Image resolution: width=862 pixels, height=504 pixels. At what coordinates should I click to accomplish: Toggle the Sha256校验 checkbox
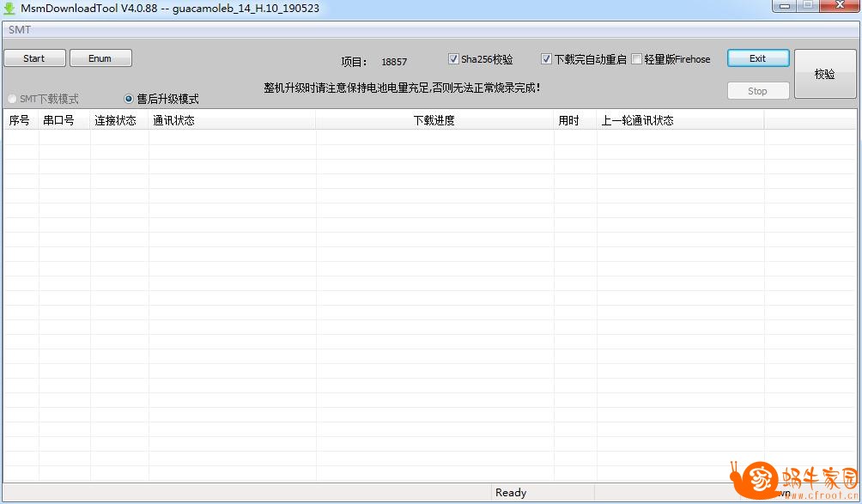[453, 58]
